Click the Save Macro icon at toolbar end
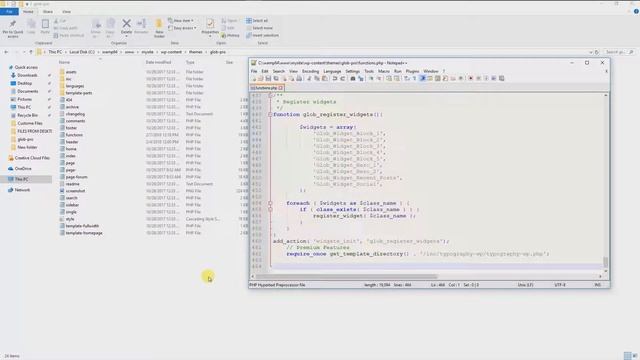Viewport: 640px width, 360px height. 502,78
